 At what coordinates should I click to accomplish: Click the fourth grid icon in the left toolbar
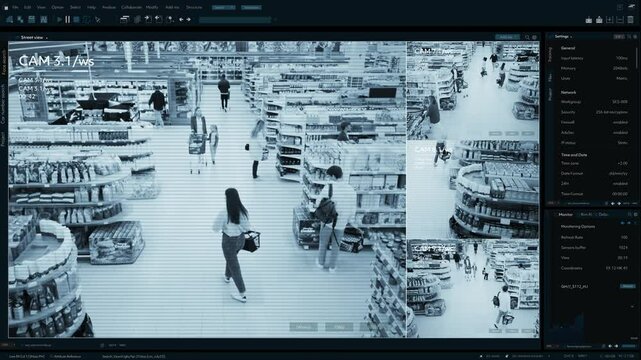coord(43,19)
